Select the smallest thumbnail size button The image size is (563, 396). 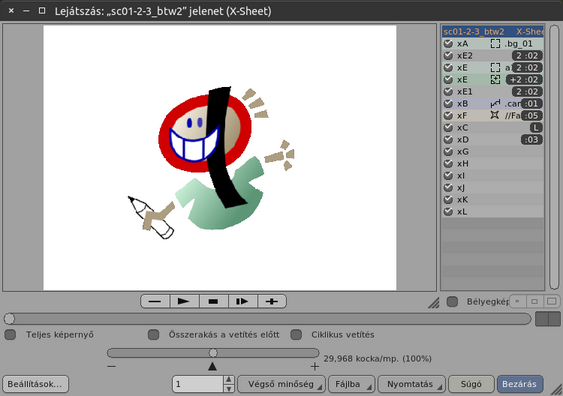coord(517,302)
